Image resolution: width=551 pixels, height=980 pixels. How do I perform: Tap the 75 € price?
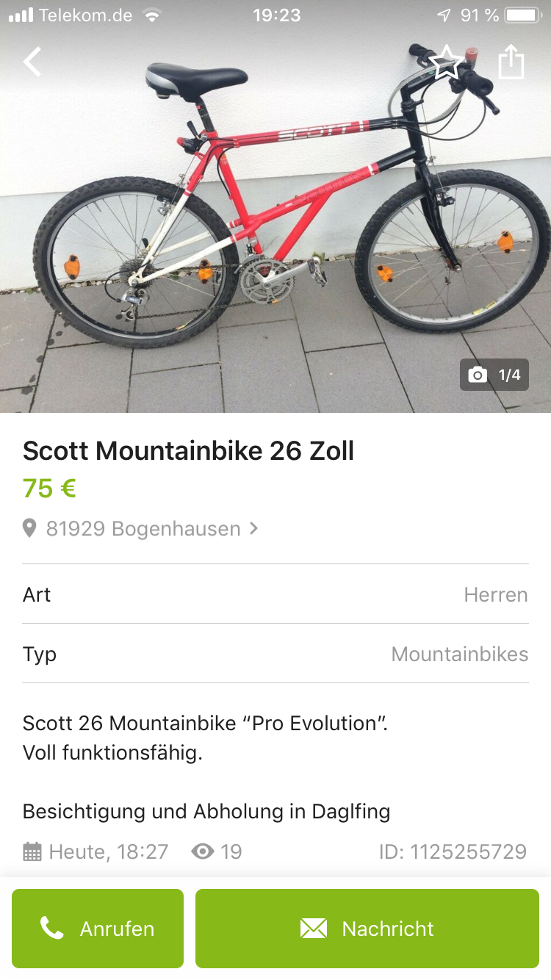[50, 489]
